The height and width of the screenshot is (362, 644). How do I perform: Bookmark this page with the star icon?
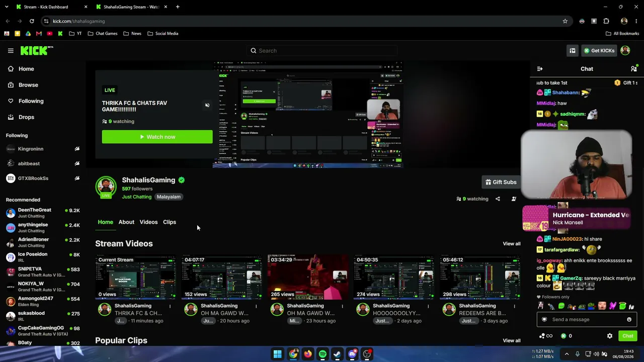coord(565,21)
